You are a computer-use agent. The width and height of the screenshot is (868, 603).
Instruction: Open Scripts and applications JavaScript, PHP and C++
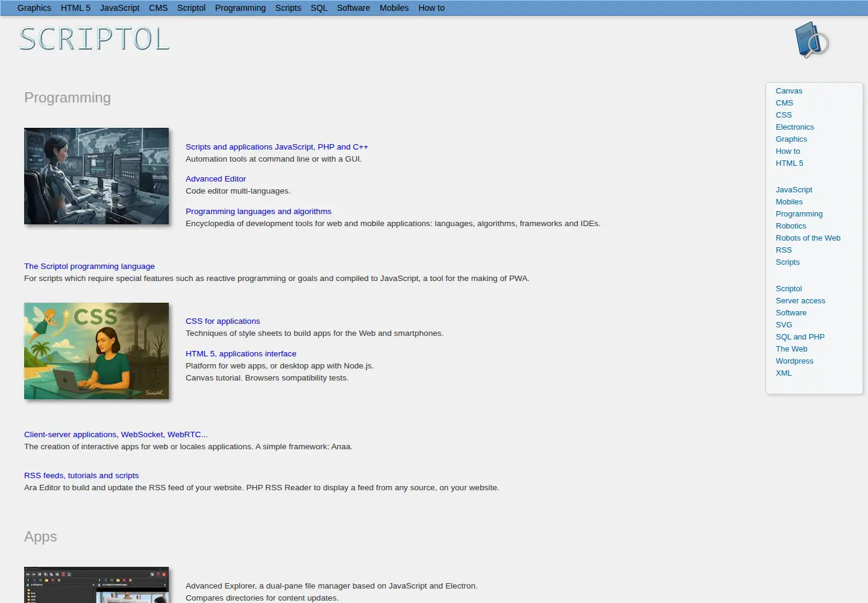click(x=277, y=147)
